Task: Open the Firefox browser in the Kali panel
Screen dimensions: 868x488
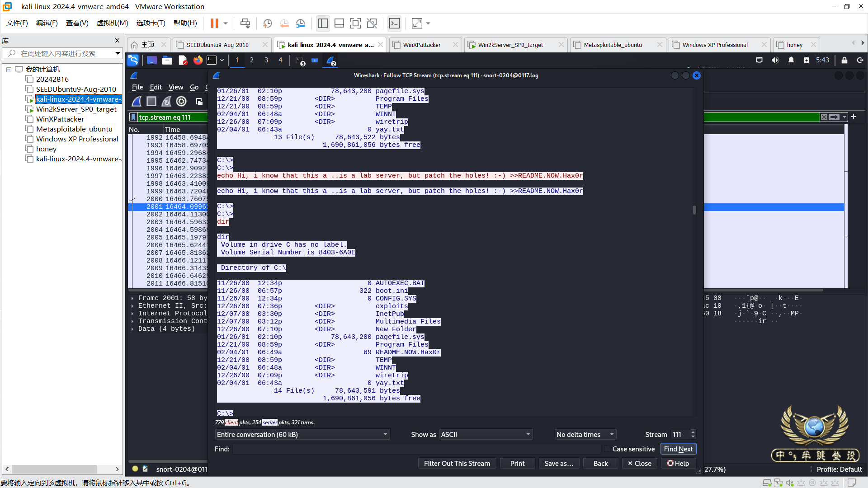Action: (x=198, y=60)
